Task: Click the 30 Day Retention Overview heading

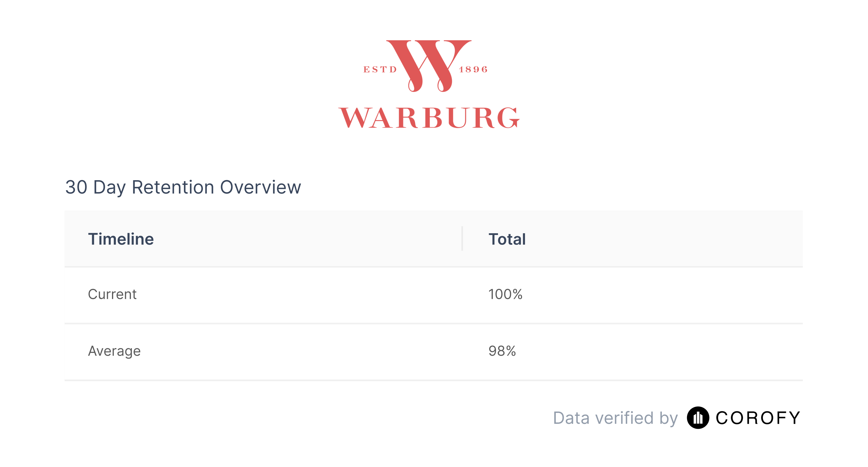Action: click(183, 187)
